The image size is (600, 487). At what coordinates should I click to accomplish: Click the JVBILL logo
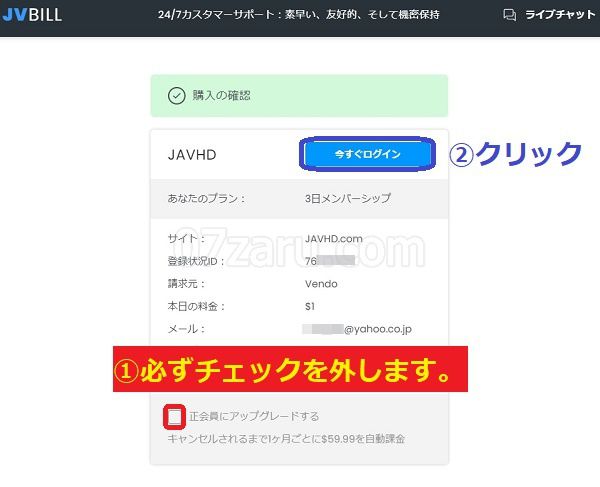[32, 15]
